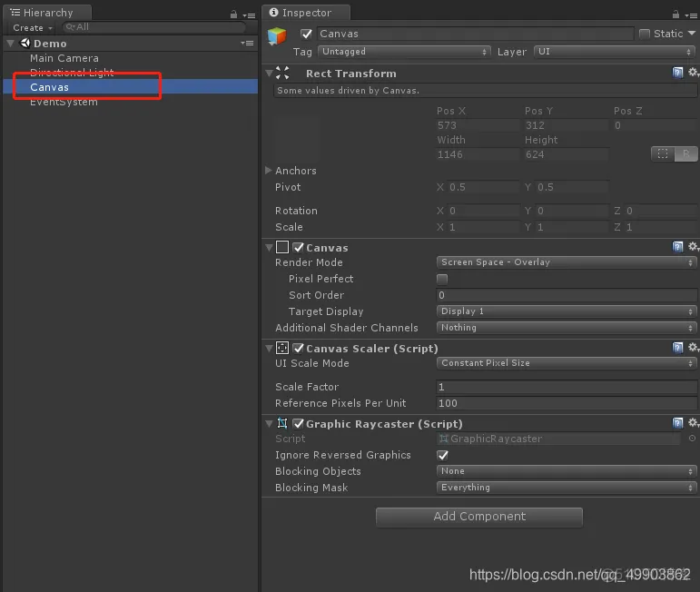Open the Layer dropdown showing UI
700x592 pixels.
[x=615, y=52]
